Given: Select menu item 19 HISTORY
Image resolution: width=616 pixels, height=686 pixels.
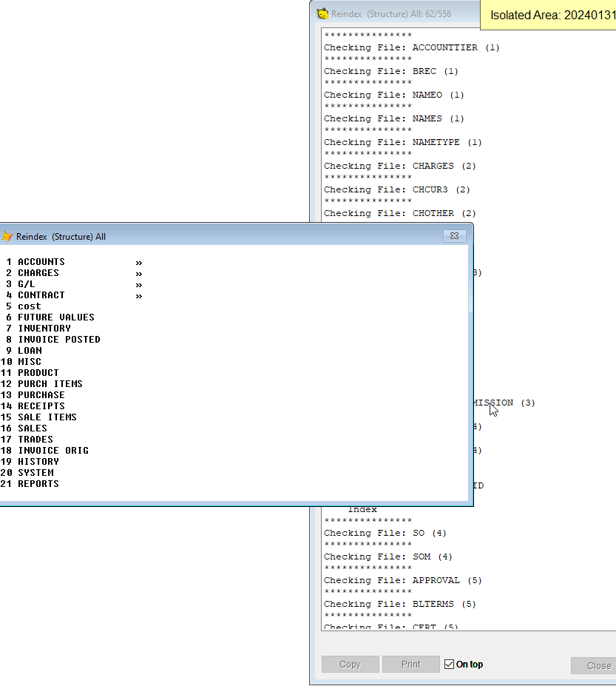Looking at the screenshot, I should [30, 462].
